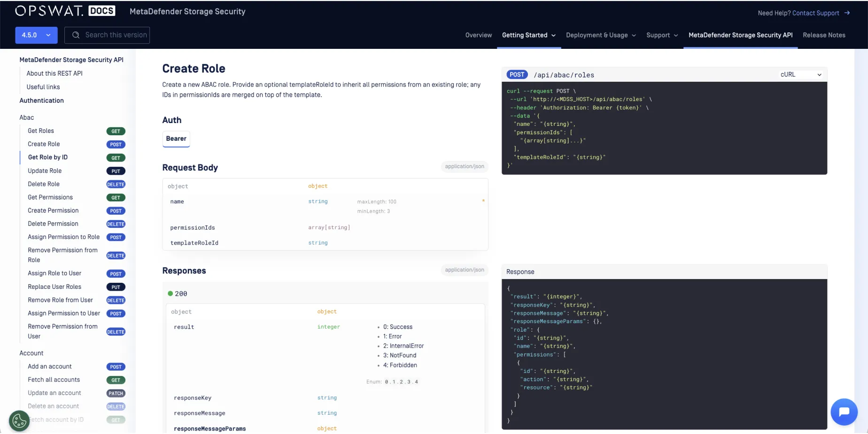This screenshot has height=434, width=868.
Task: Click the Account section heading
Action: [31, 353]
